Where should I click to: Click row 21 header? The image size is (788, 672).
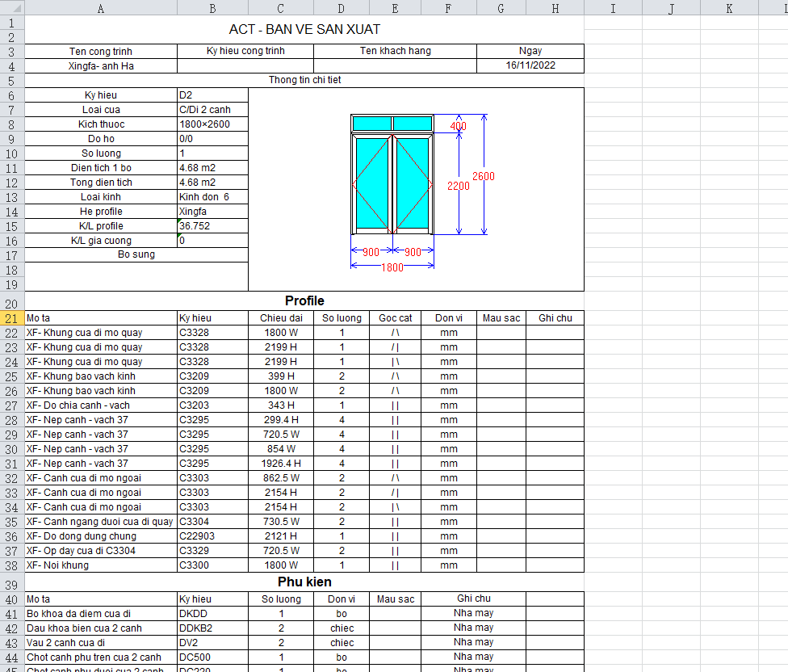pos(12,318)
